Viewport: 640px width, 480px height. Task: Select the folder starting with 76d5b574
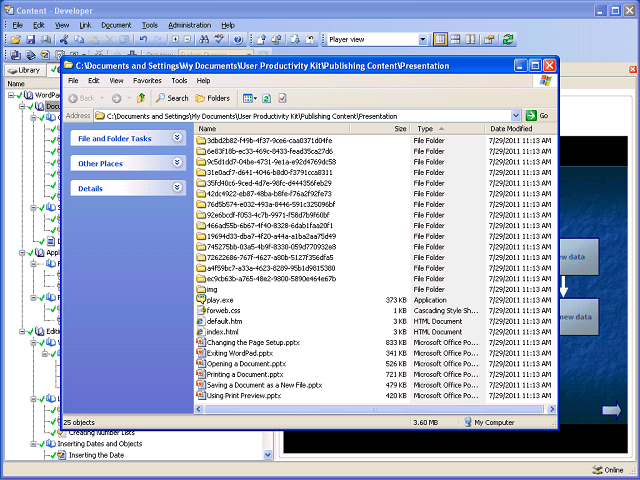[x=266, y=204]
